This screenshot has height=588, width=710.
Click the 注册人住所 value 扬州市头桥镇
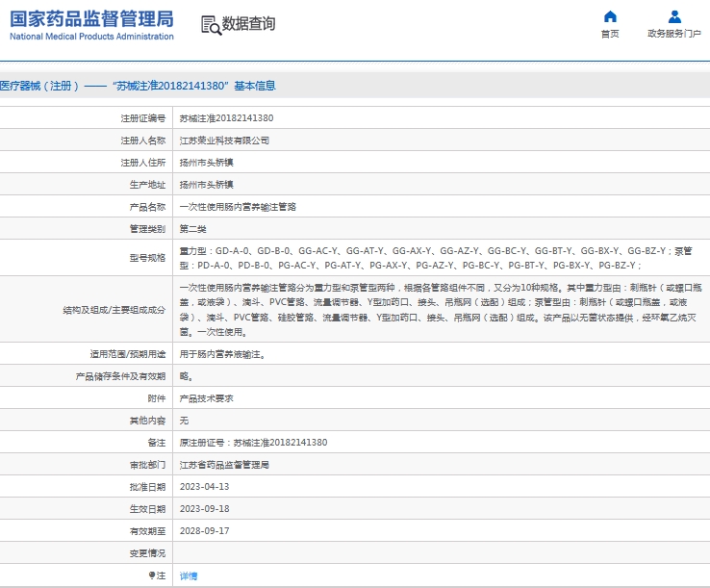[x=207, y=163]
